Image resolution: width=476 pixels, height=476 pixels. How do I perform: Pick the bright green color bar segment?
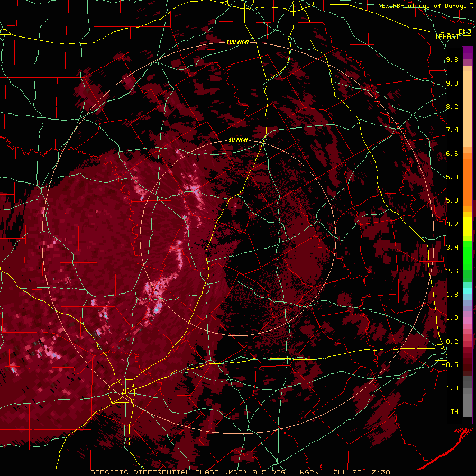tap(467, 254)
